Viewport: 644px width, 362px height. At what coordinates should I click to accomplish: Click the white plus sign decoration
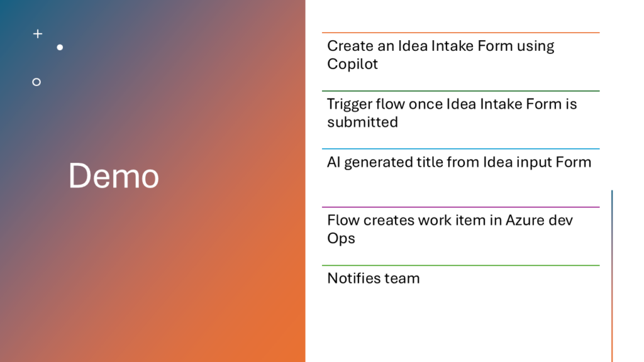pos(38,34)
